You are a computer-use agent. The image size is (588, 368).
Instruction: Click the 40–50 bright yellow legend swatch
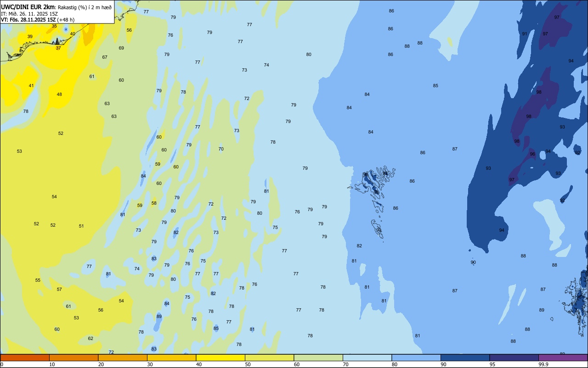(x=220, y=357)
